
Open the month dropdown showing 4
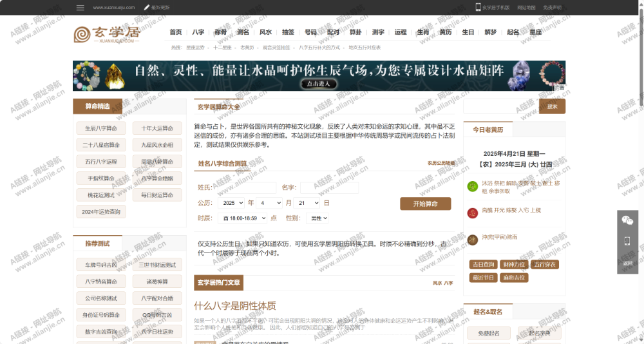tap(269, 203)
